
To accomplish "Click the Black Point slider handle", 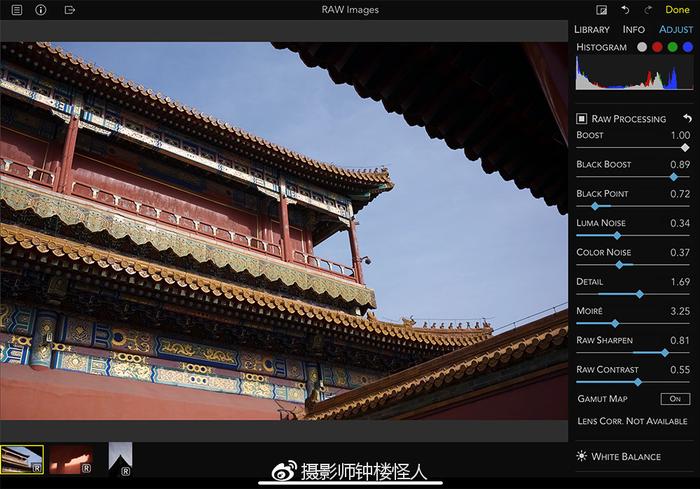I will click(595, 206).
